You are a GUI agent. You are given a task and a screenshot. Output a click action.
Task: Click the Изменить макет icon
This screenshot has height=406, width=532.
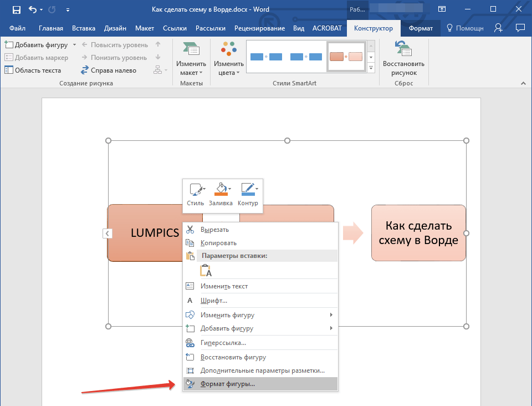(191, 50)
